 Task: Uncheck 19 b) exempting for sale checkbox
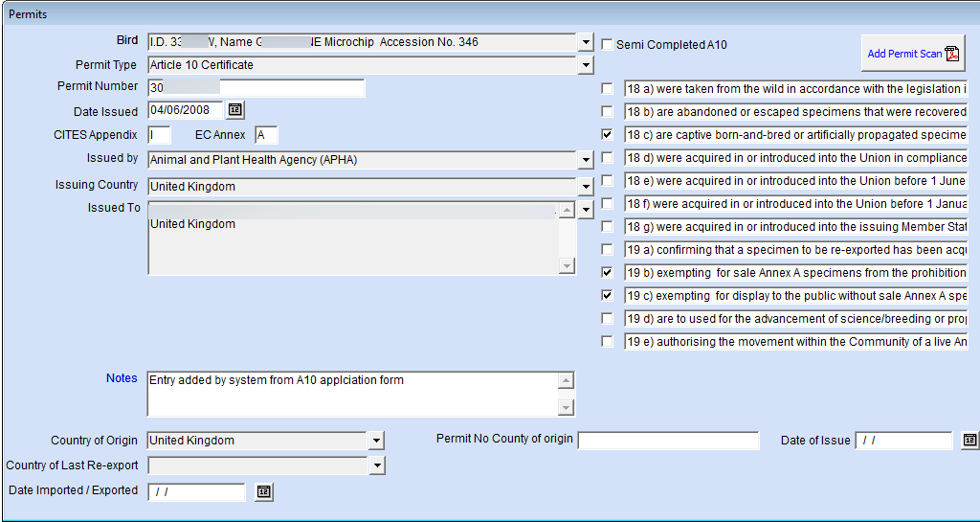[606, 273]
